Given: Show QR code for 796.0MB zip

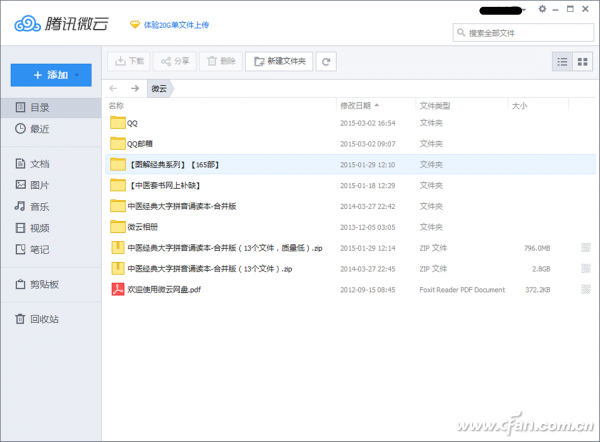Looking at the screenshot, I should 586,248.
